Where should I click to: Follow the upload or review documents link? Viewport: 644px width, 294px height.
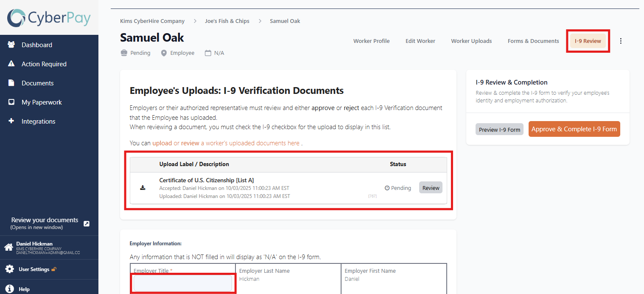tap(226, 143)
